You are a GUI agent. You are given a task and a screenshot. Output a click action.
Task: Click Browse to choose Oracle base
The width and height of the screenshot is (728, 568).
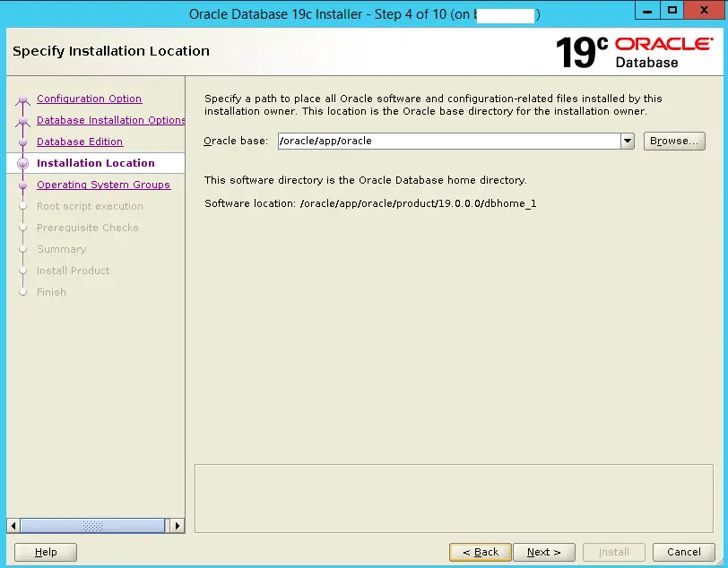(674, 141)
